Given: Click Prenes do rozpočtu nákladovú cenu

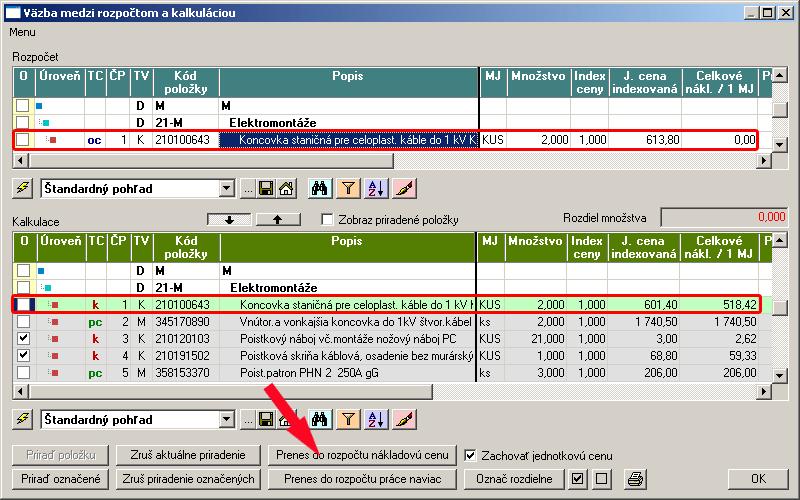Looking at the screenshot, I should coord(362,455).
